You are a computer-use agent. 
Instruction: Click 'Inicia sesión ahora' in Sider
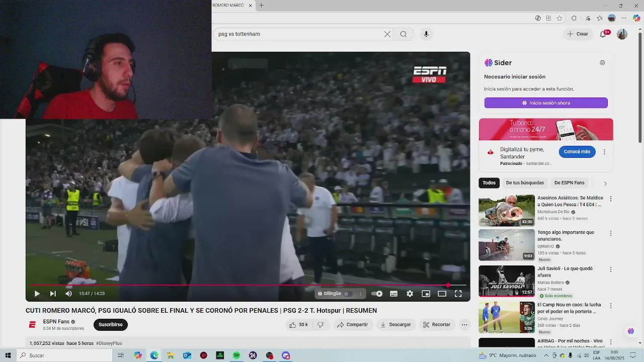point(546,103)
